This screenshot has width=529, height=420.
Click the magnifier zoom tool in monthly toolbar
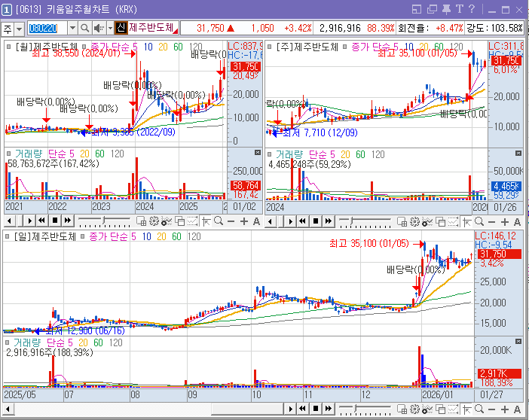(x=219, y=221)
